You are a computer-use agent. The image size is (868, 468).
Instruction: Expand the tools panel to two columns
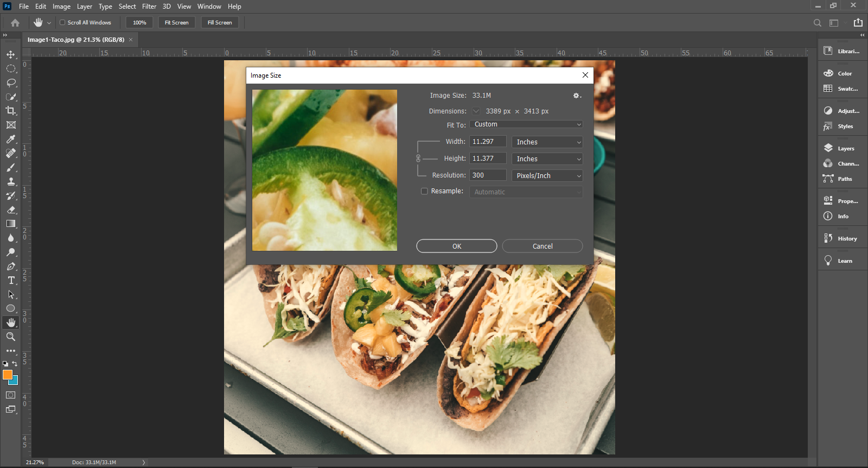point(5,35)
